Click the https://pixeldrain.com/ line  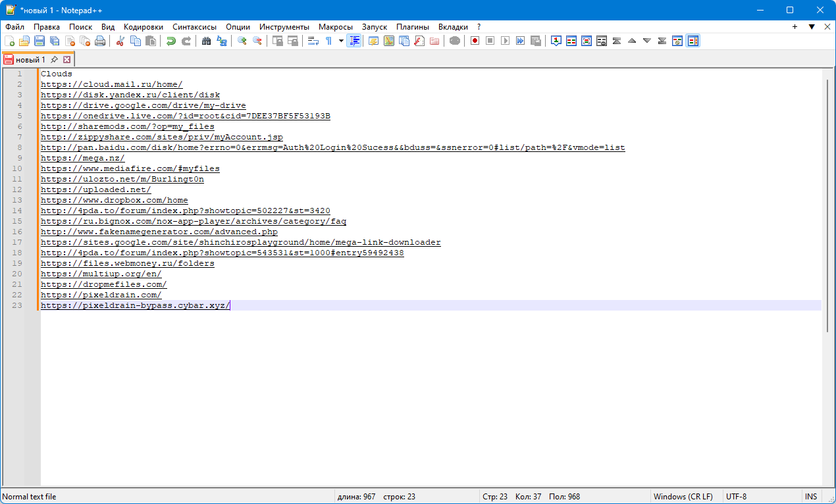coord(101,295)
